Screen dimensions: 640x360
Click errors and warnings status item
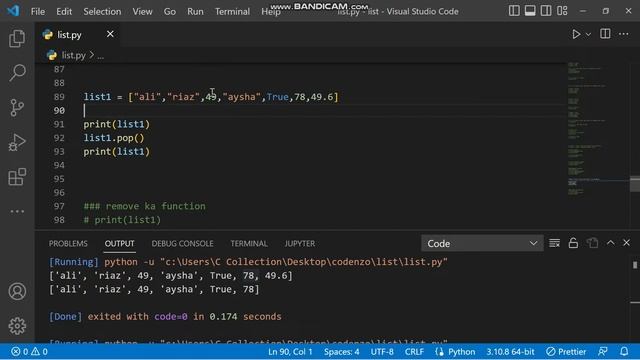tap(29, 351)
